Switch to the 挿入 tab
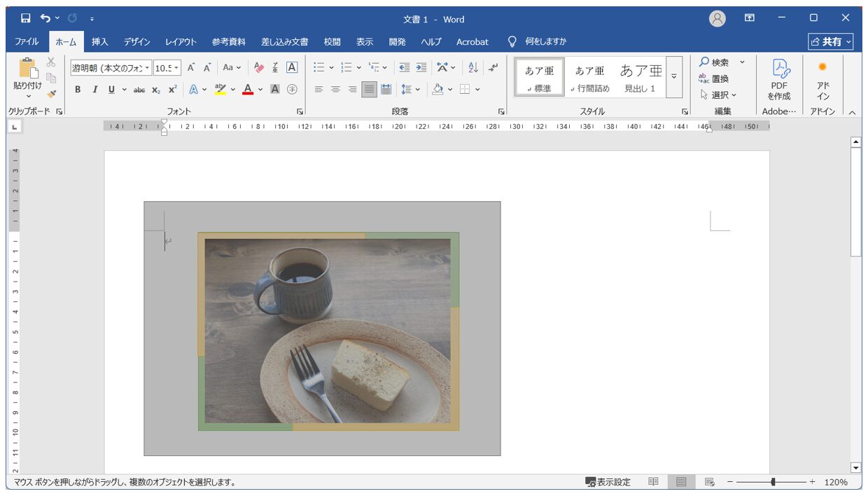Viewport: 868px width, 496px height. click(100, 42)
